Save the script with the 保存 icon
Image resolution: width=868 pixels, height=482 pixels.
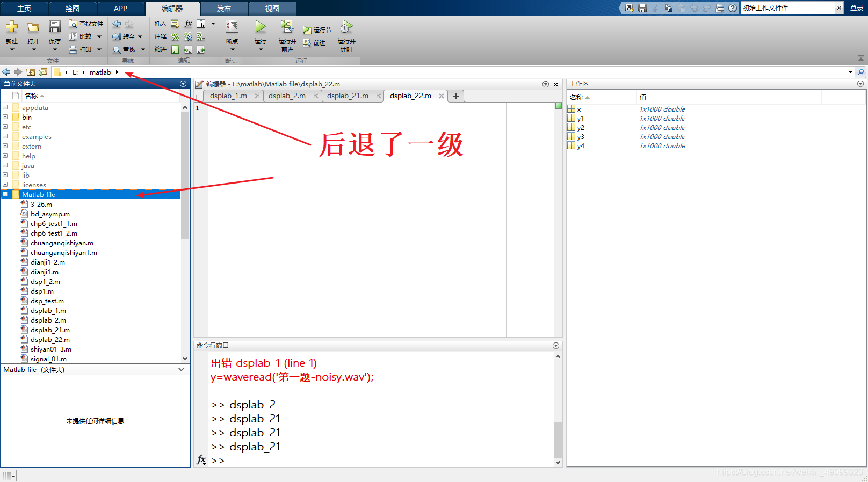[55, 27]
